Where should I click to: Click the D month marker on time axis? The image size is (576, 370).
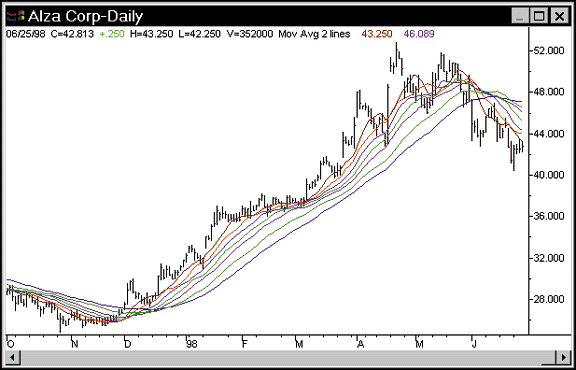(128, 344)
